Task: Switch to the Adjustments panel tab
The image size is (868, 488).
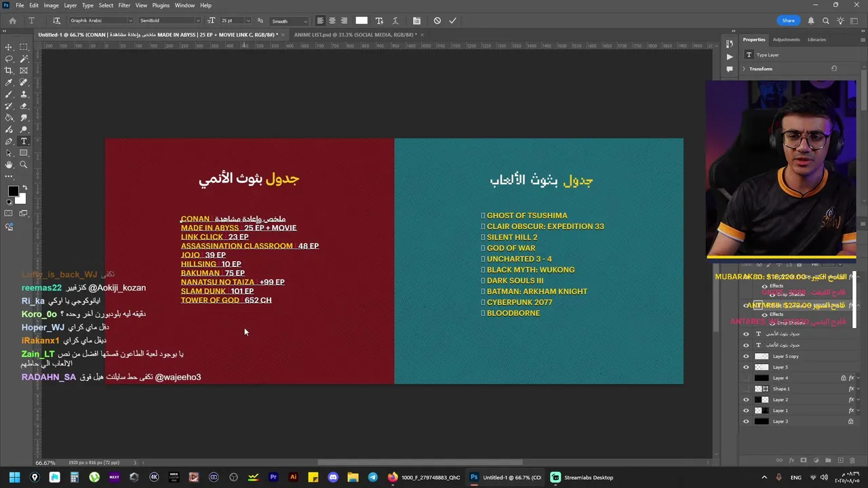Action: click(x=786, y=39)
